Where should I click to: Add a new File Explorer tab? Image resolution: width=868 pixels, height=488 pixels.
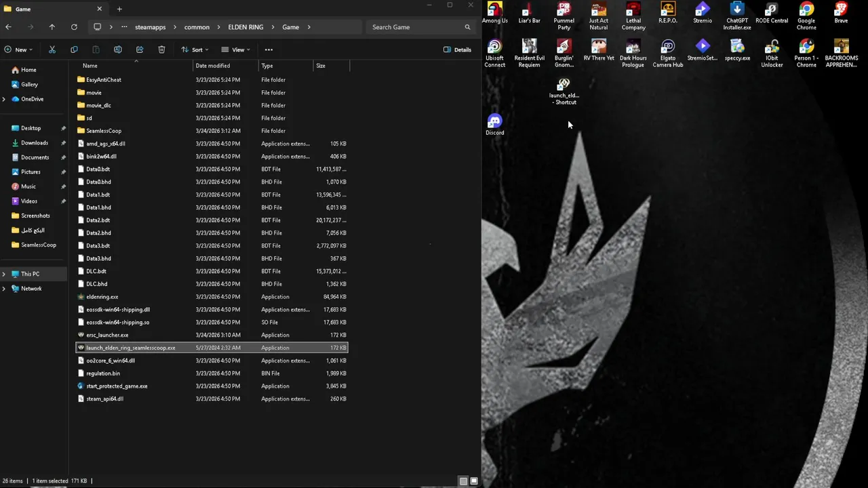click(x=119, y=9)
